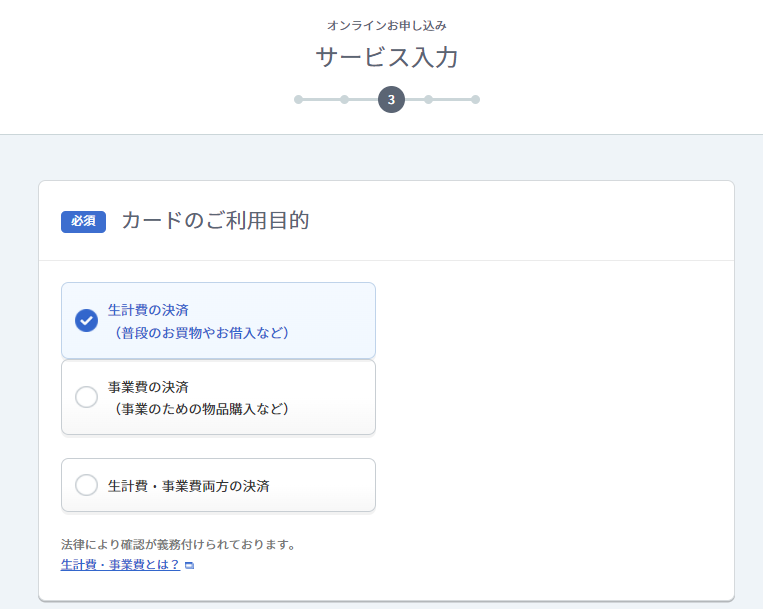This screenshot has height=609, width=763.
Task: Click the blue 必須 badge
Action: click(x=83, y=222)
